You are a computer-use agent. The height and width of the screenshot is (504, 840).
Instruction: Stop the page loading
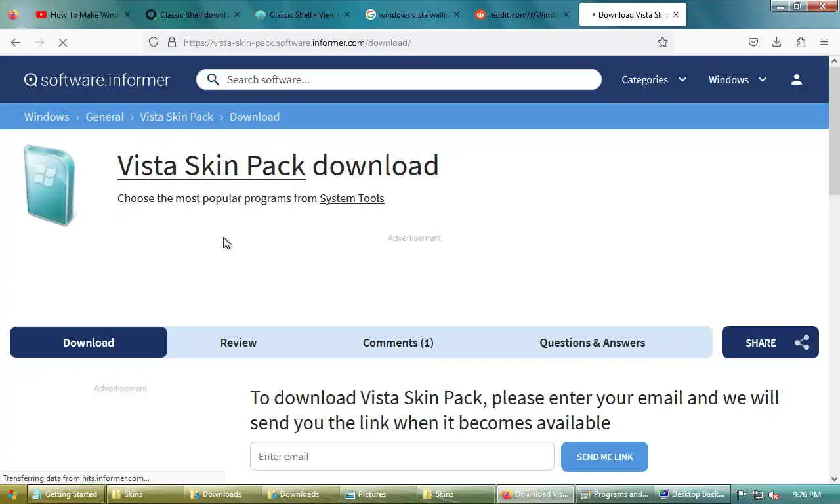point(63,43)
